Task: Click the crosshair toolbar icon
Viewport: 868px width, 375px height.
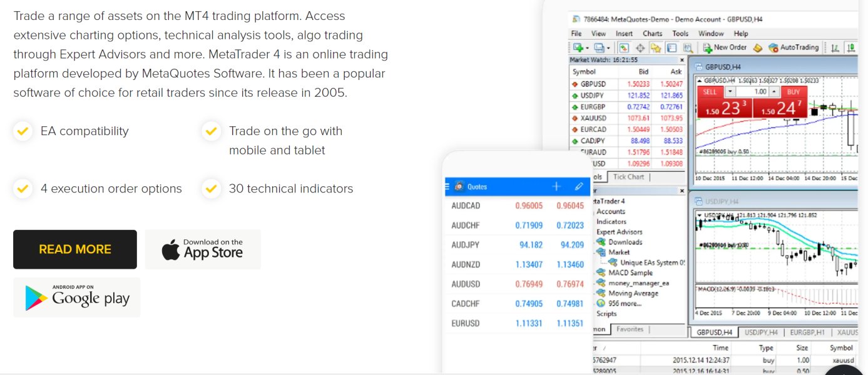Action: point(640,47)
